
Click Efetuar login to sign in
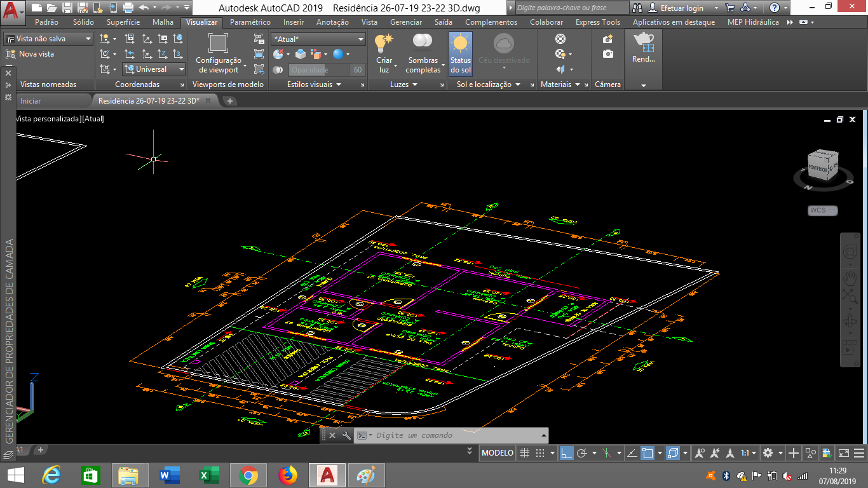pos(682,8)
